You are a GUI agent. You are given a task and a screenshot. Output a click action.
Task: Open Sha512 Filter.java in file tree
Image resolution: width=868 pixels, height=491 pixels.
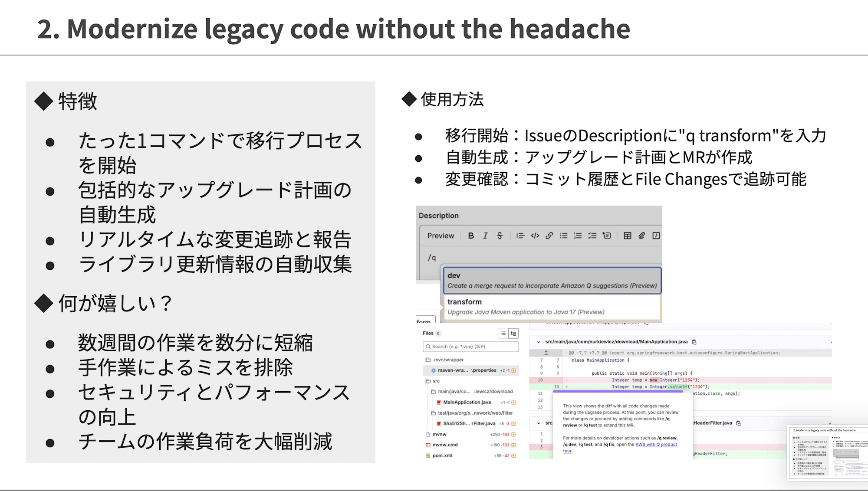(469, 424)
